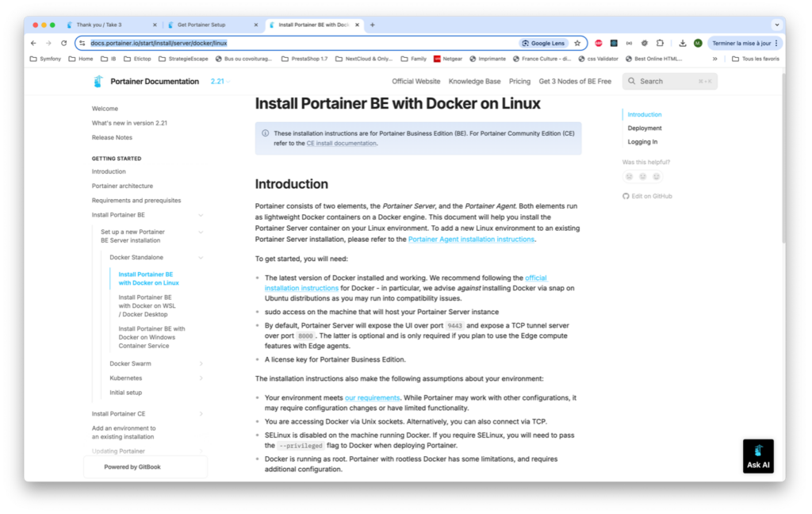Click the Google Lens button

point(543,43)
